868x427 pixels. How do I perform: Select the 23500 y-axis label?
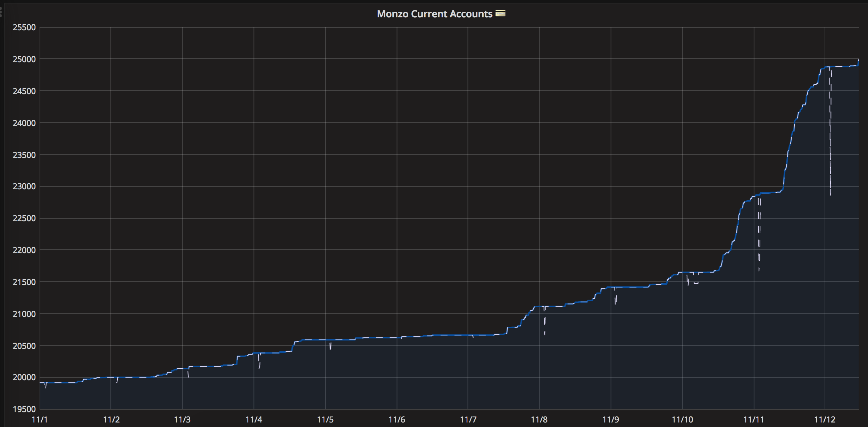[x=24, y=155]
